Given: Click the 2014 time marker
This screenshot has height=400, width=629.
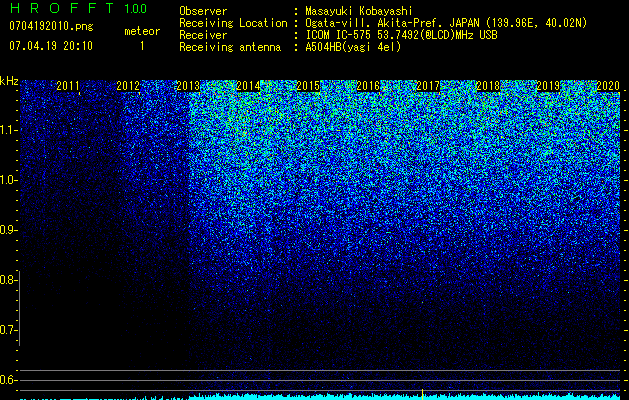Looking at the screenshot, I should (248, 85).
